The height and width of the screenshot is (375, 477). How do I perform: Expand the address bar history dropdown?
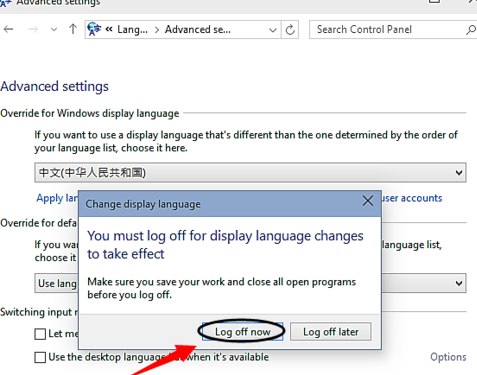point(273,30)
